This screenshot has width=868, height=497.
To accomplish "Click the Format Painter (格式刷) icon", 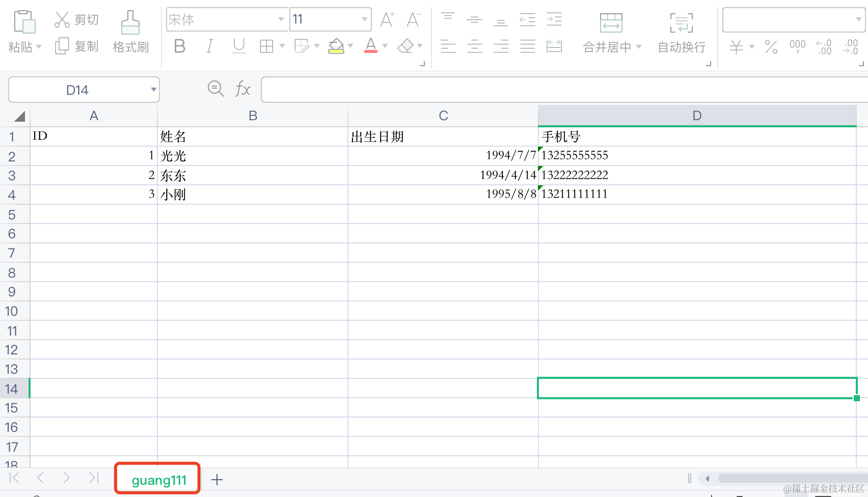I will coord(130,23).
